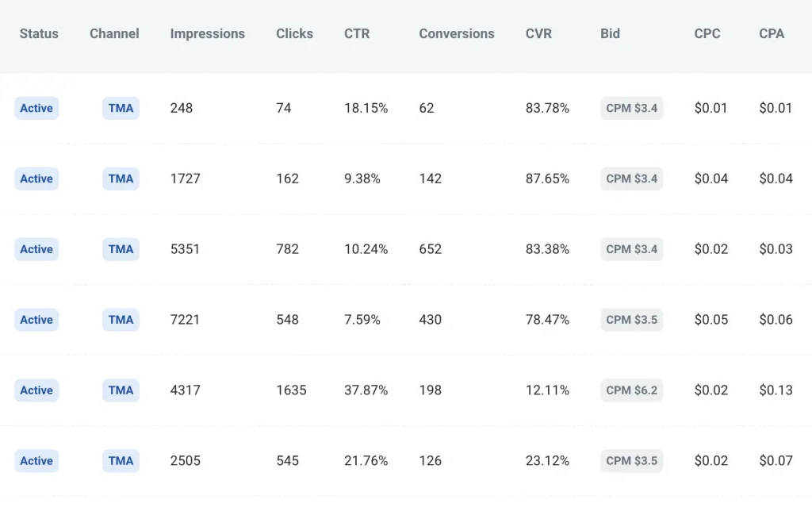The height and width of the screenshot is (515, 812).
Task: Click the 87.65% CVR value
Action: pos(547,179)
